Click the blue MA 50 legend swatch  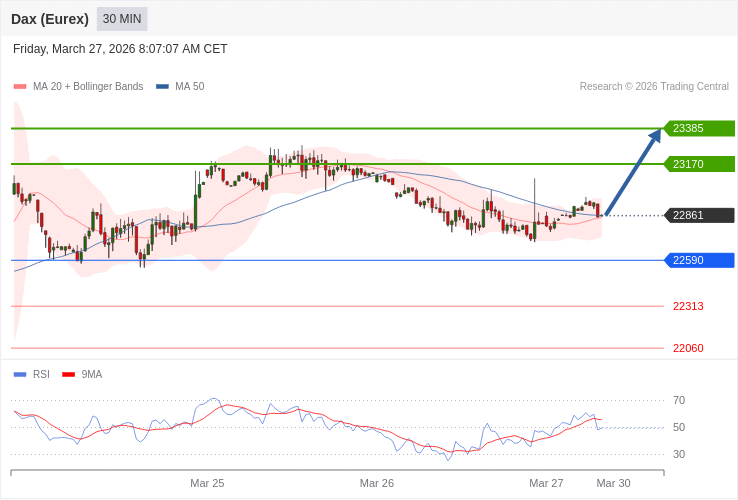(162, 87)
